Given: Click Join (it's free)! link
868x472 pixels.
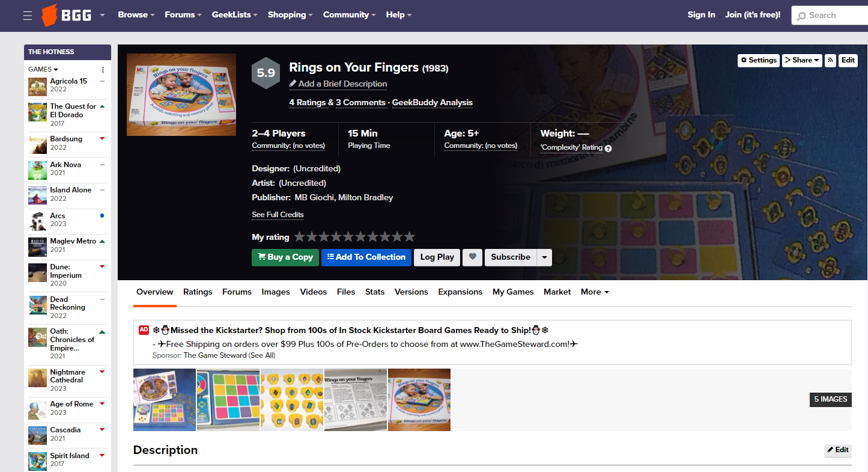Looking at the screenshot, I should point(753,15).
